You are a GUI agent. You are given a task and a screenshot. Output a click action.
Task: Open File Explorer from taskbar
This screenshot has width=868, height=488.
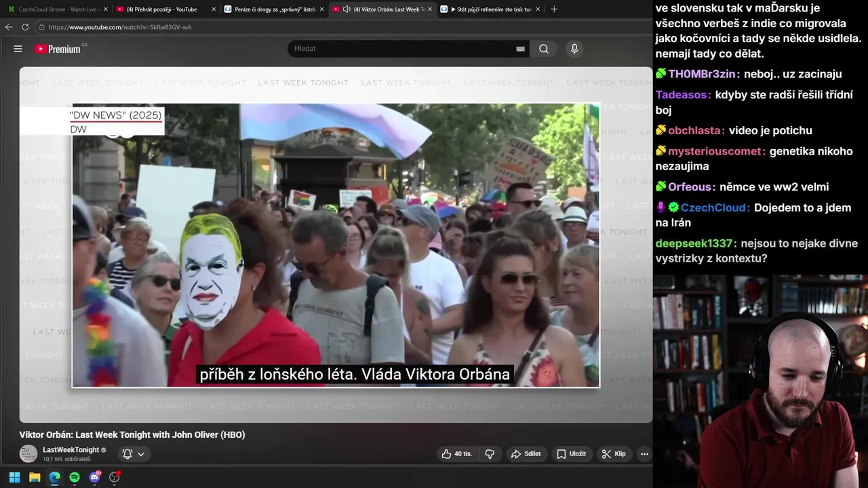(35, 477)
